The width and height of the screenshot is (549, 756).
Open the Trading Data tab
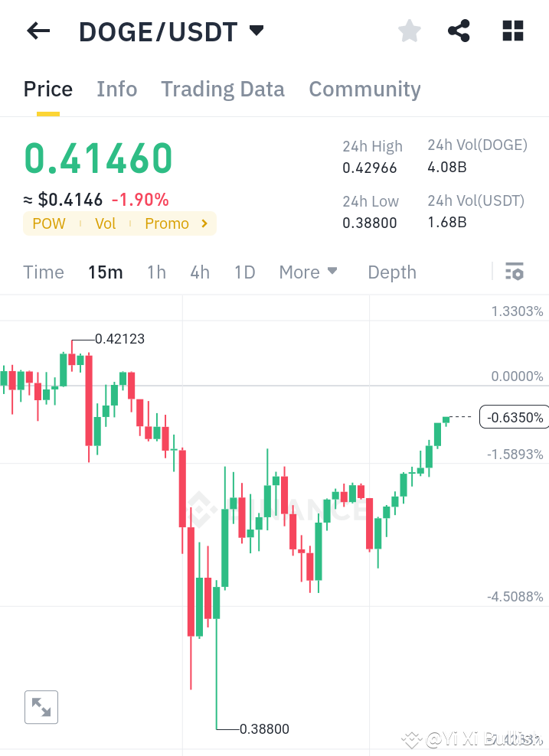coord(222,89)
